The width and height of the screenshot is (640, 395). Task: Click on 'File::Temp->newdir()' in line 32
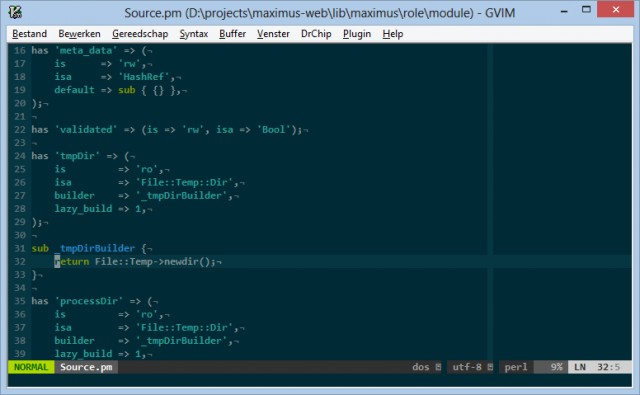[155, 262]
